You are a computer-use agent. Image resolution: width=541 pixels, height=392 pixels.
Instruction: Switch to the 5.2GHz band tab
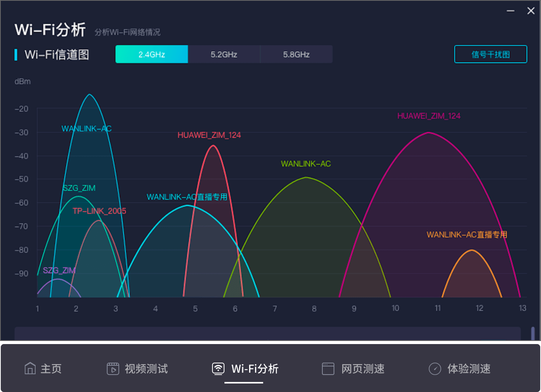pyautogui.click(x=224, y=54)
